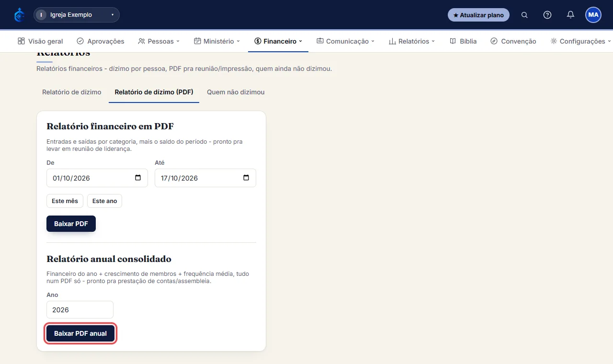Click the Este mês shortcut button

click(65, 201)
